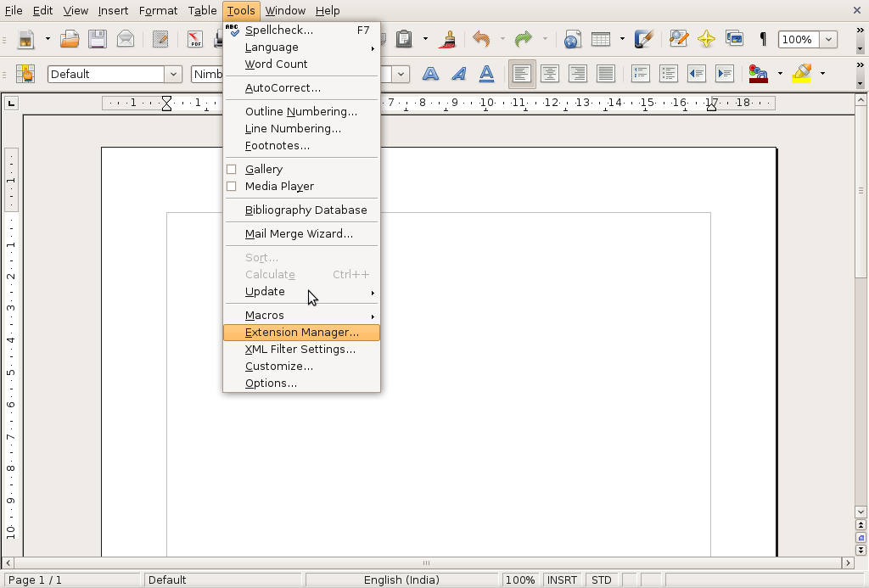This screenshot has height=588, width=869.
Task: Click the Undo arrow icon
Action: (x=481, y=39)
